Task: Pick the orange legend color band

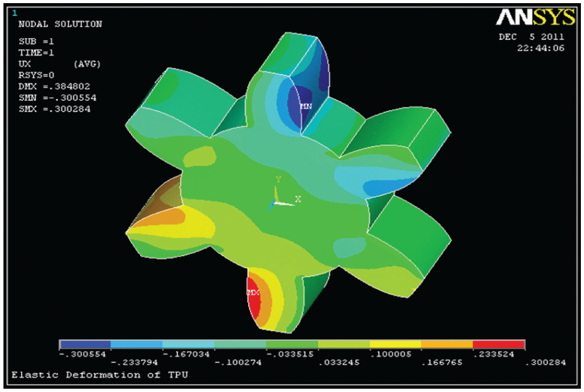Action: [x=447, y=345]
